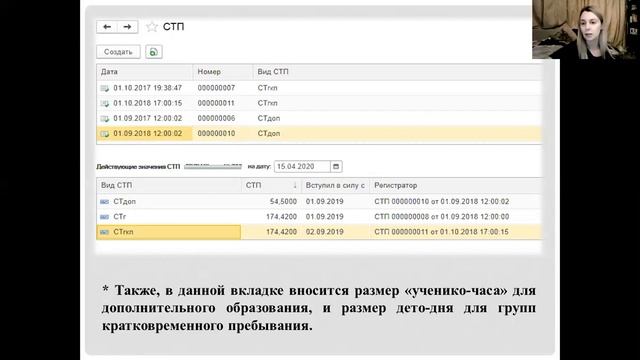The height and width of the screenshot is (360, 640).
Task: Click the green refresh list icon
Action: tap(153, 52)
